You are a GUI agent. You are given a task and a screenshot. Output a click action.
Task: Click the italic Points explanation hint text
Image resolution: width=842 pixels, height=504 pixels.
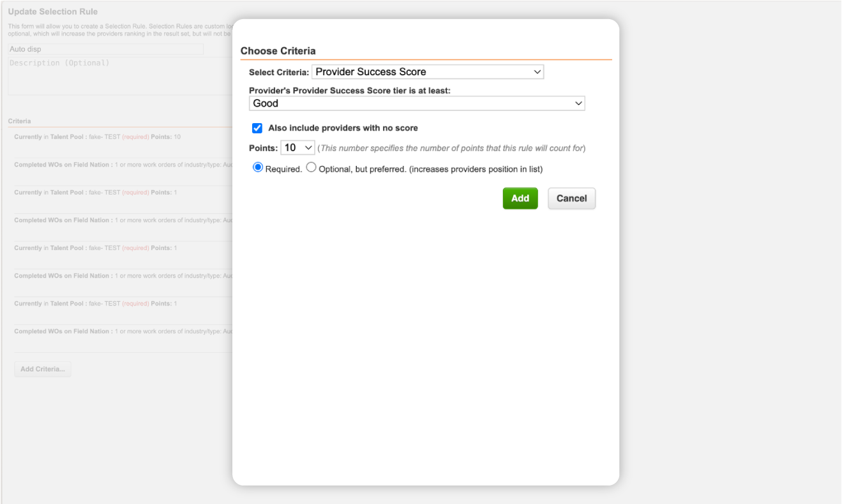click(451, 148)
